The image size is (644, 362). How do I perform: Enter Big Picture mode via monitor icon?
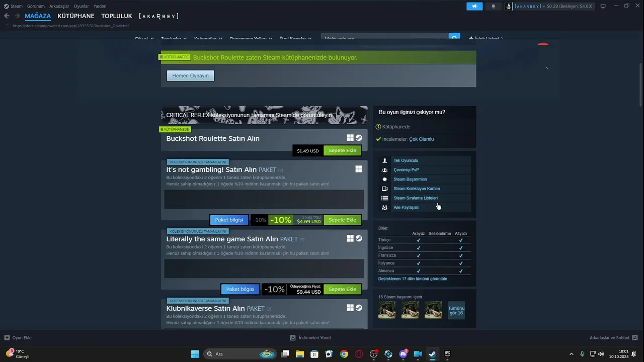(603, 6)
